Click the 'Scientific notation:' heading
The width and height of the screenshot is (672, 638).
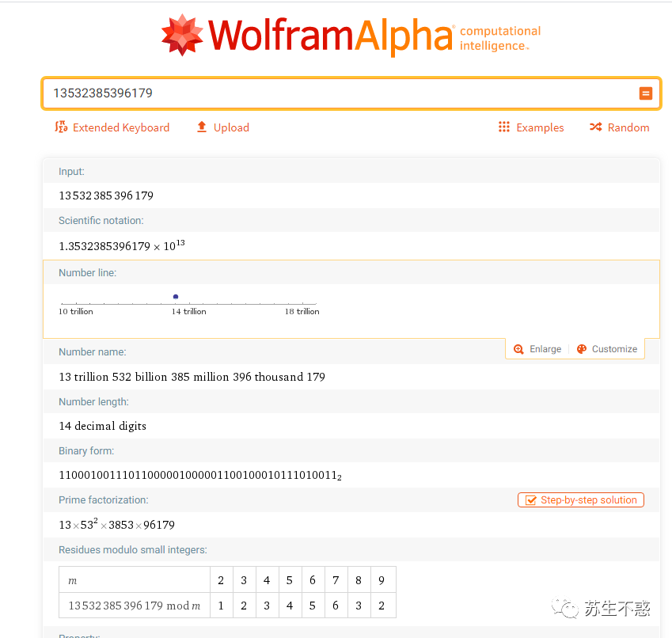(101, 220)
